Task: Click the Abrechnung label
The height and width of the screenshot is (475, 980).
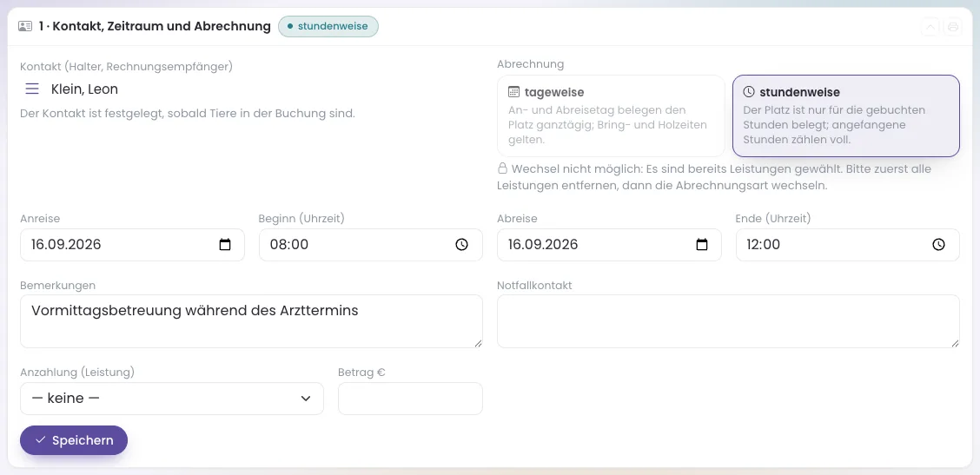Action: click(x=531, y=64)
